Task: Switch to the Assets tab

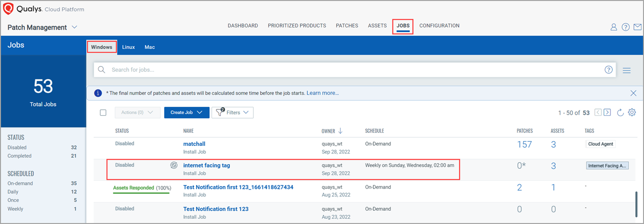Action: 377,26
